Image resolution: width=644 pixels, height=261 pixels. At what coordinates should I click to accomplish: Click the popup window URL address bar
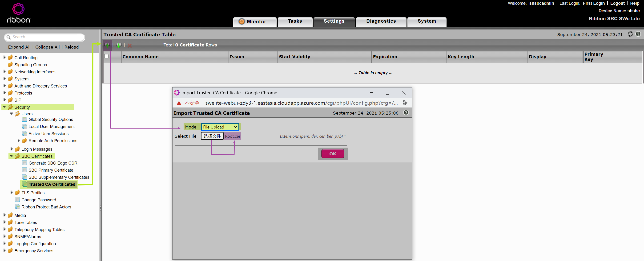pyautogui.click(x=302, y=103)
